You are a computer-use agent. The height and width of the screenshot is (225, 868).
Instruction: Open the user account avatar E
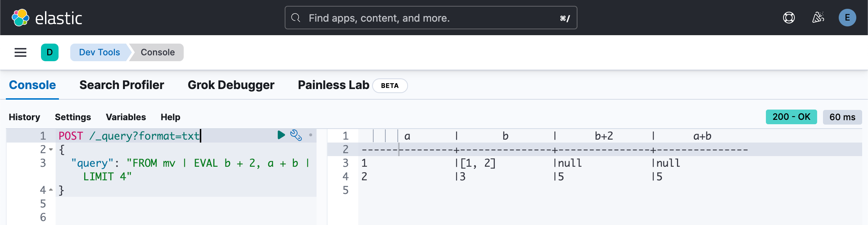pyautogui.click(x=847, y=18)
